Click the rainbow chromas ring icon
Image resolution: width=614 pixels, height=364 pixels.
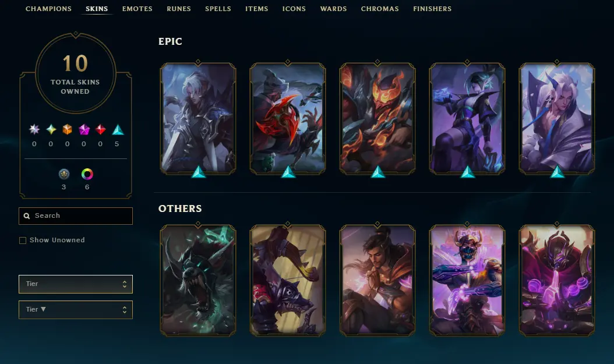87,174
